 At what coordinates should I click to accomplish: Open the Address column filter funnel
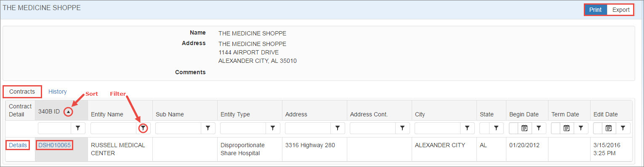(x=337, y=128)
